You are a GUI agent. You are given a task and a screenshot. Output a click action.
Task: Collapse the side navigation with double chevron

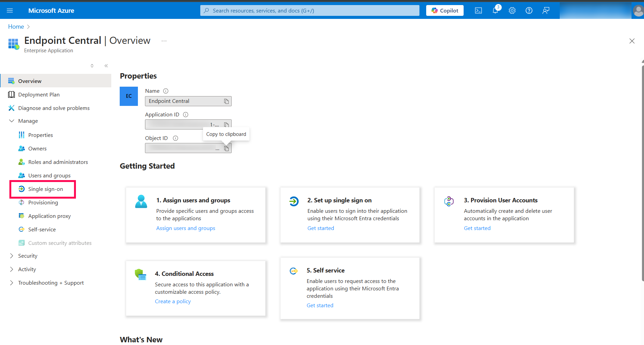click(x=106, y=66)
